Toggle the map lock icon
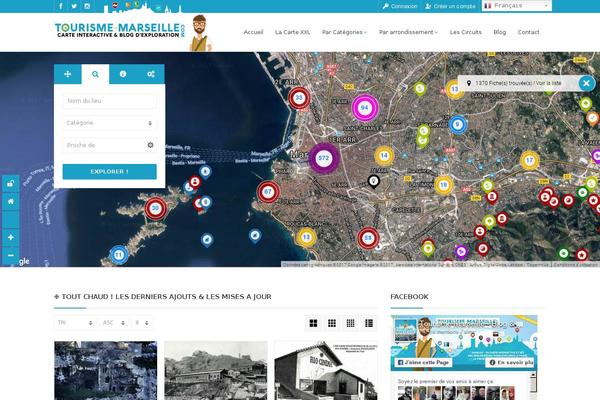Image resolution: width=600 pixels, height=400 pixels. [x=11, y=183]
